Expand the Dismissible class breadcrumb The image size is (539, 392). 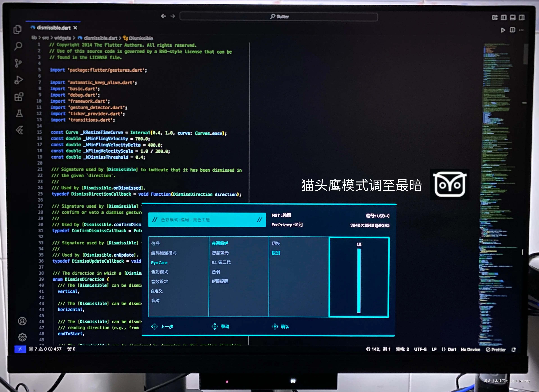tap(141, 38)
